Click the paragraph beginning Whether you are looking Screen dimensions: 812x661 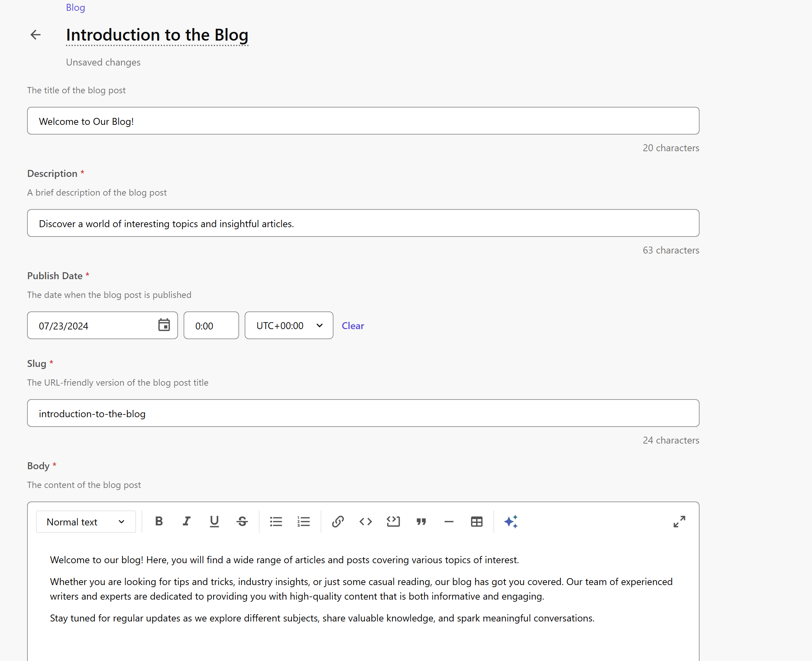(x=361, y=589)
